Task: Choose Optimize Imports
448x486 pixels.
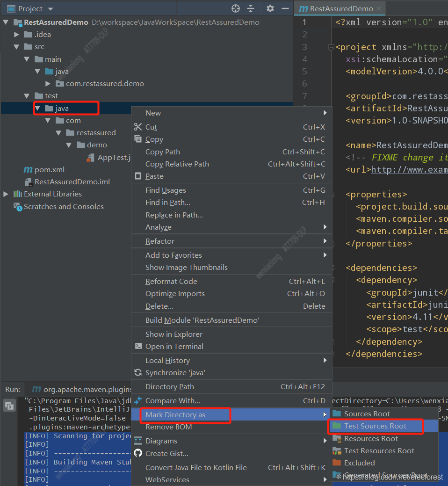Action: tap(232, 294)
